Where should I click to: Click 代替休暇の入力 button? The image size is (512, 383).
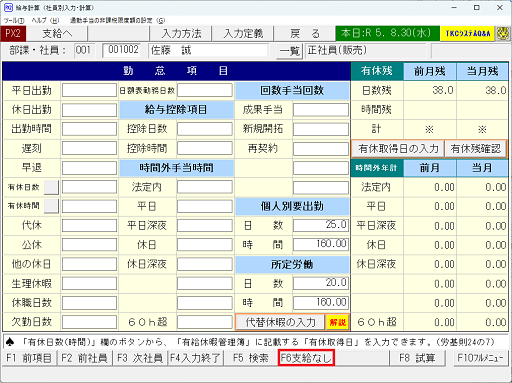[280, 322]
